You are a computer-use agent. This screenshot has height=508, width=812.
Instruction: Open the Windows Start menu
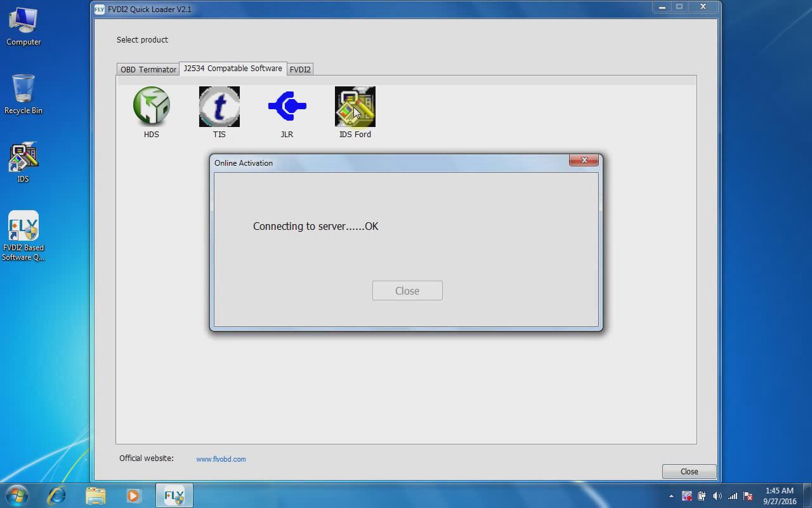pos(17,495)
